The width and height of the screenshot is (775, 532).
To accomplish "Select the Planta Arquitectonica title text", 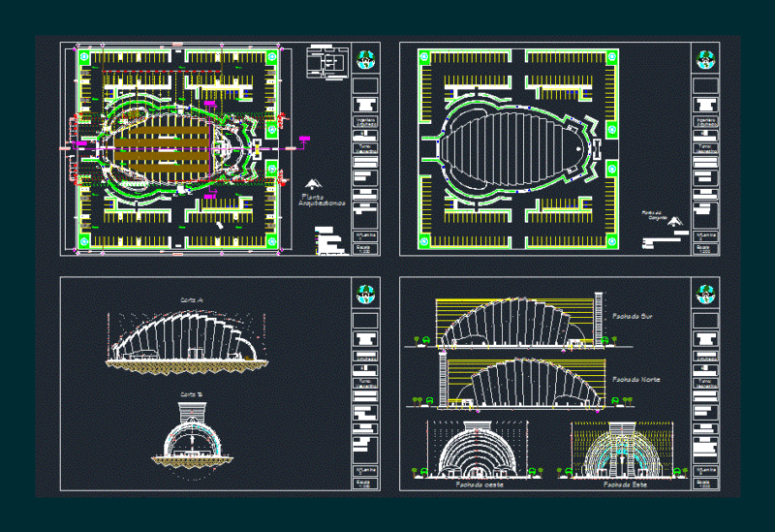I will 322,200.
